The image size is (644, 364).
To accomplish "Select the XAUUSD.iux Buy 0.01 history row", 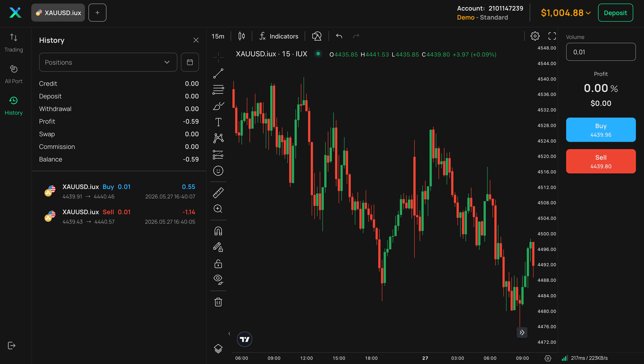I will (x=119, y=191).
